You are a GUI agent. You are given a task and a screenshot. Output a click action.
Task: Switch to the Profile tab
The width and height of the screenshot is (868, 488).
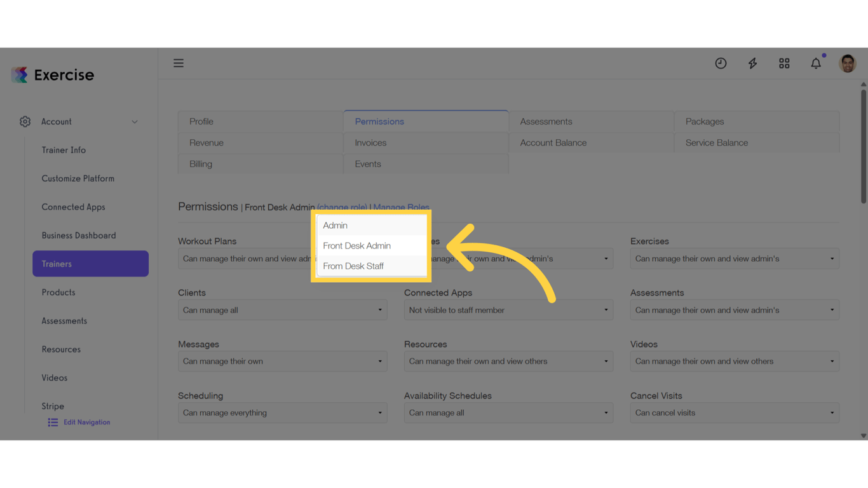click(261, 121)
